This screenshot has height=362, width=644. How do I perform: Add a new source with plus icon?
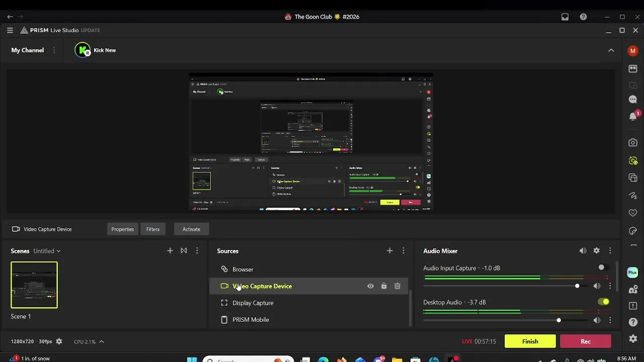389,250
